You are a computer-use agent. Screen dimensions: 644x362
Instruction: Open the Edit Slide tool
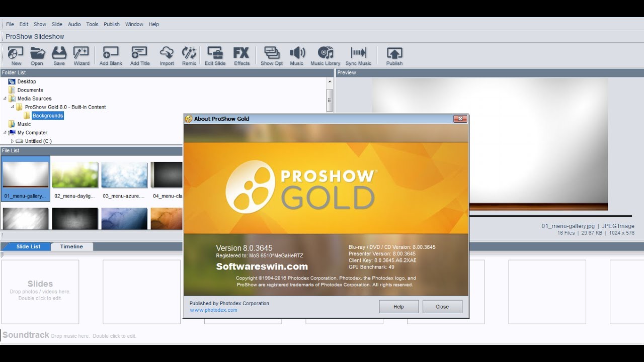(x=215, y=56)
